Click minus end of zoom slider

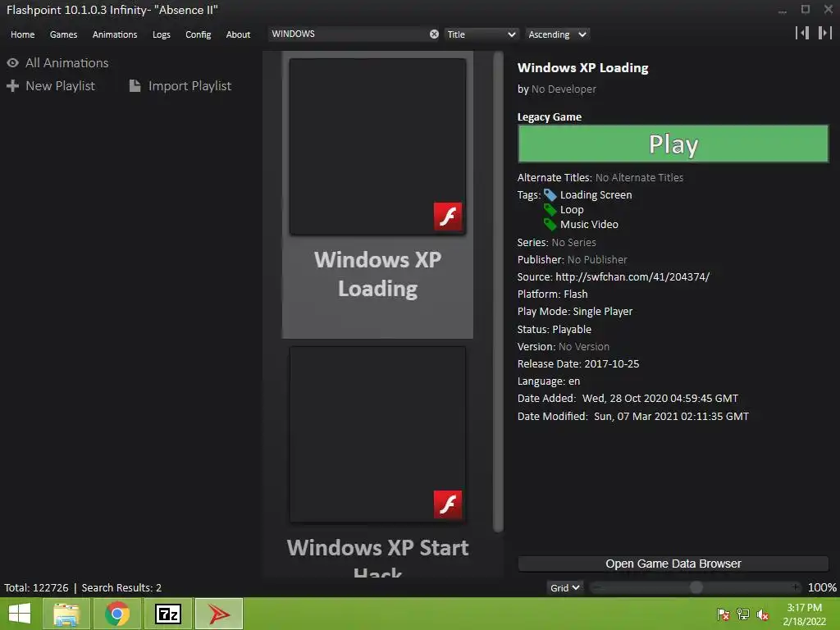tap(597, 587)
